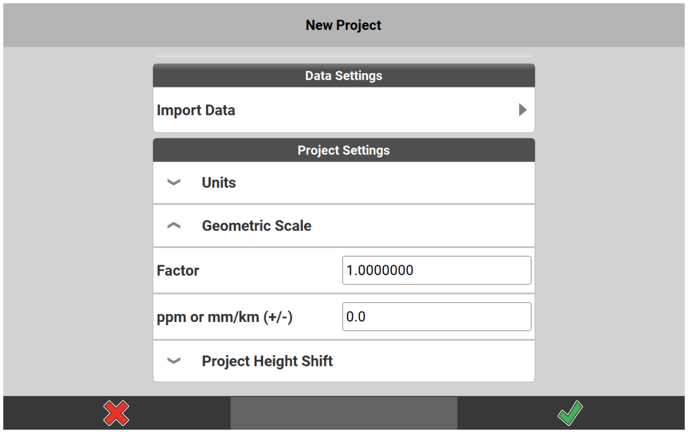The image size is (688, 432).
Task: Focus the ppm or mm/km field
Action: click(436, 317)
